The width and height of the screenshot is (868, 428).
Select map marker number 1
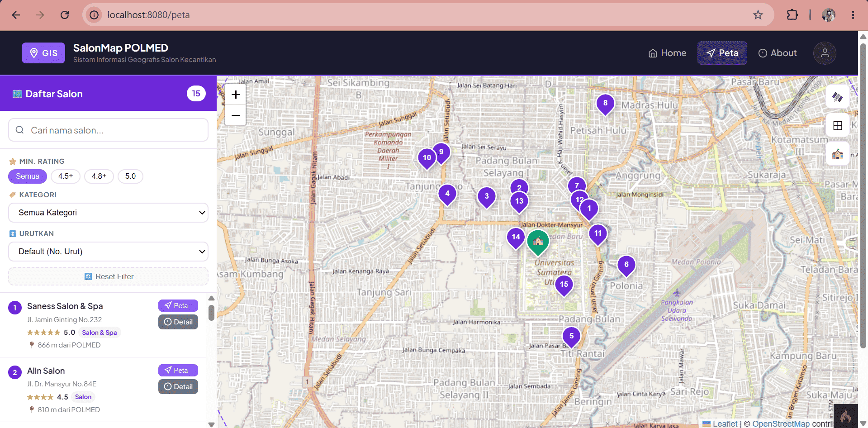click(589, 210)
